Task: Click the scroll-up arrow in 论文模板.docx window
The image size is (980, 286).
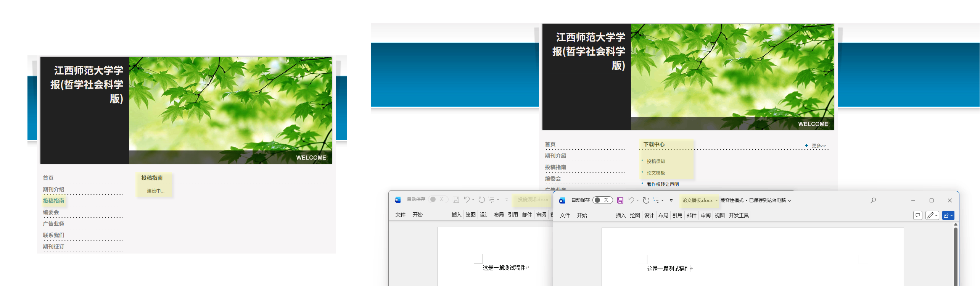Action: pyautogui.click(x=956, y=225)
